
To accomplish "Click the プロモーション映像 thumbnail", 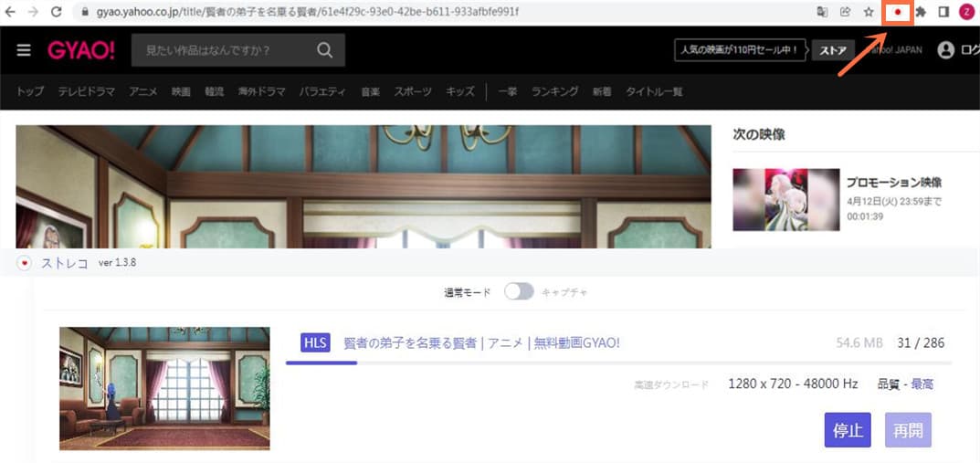I will (786, 199).
